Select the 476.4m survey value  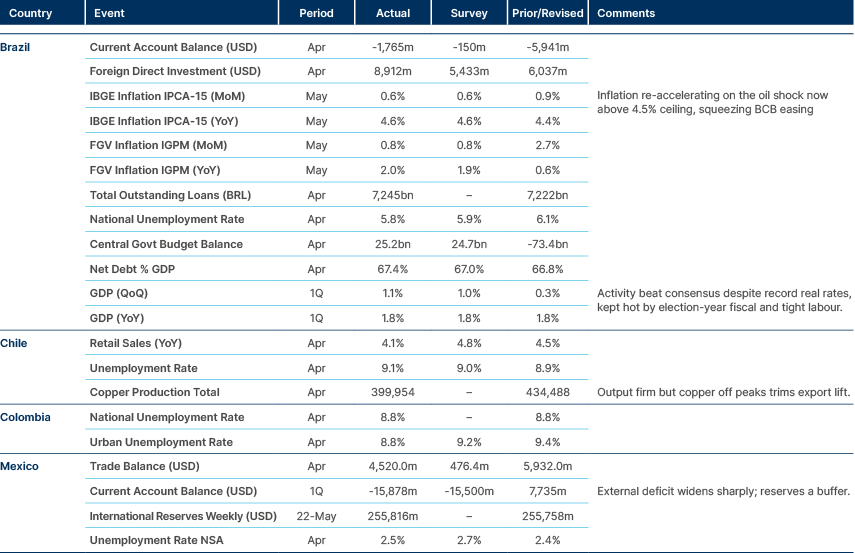[x=469, y=466]
